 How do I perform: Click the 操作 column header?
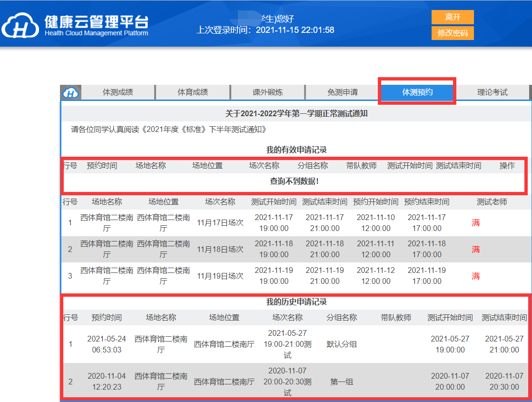(507, 166)
